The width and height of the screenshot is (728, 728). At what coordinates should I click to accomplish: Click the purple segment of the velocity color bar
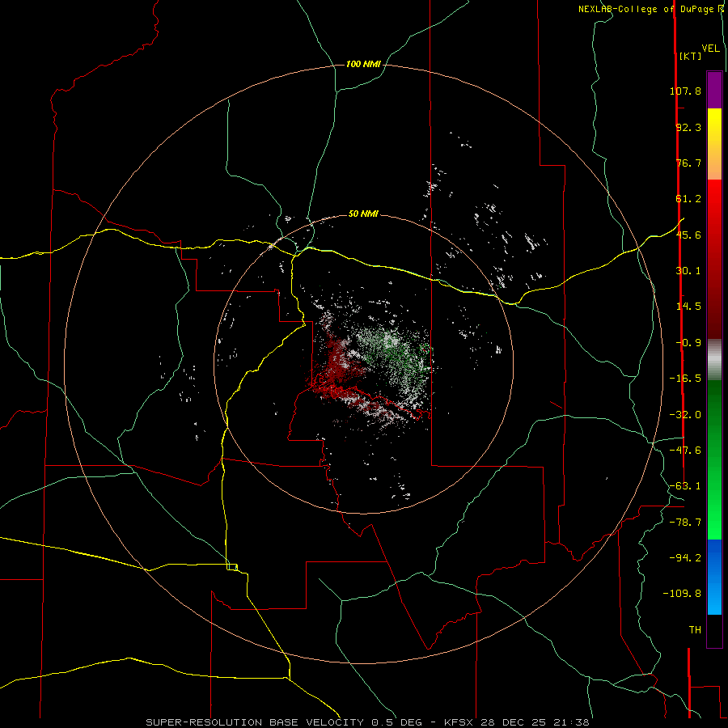point(714,90)
